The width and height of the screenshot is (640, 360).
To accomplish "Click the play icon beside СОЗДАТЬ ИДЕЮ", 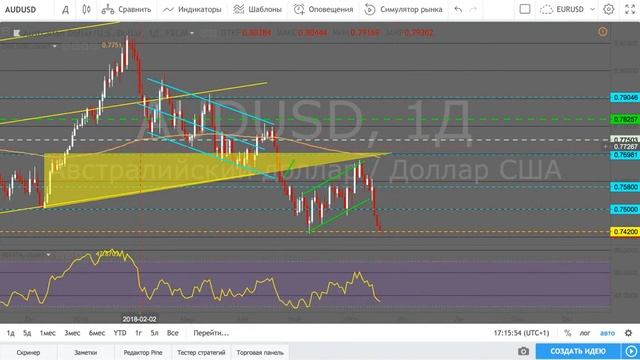I will click(x=631, y=351).
